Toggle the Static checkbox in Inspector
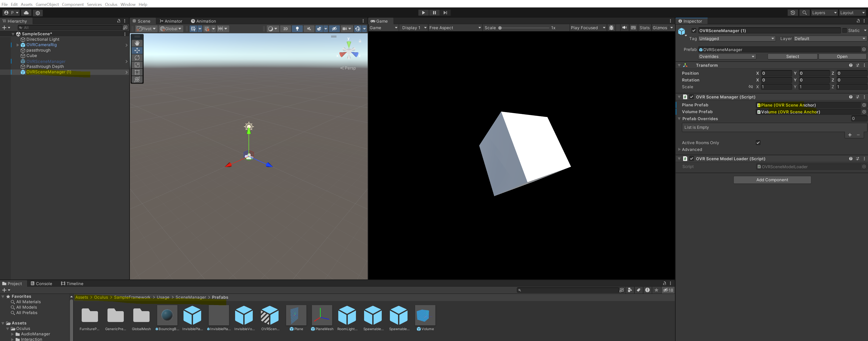 [x=844, y=30]
